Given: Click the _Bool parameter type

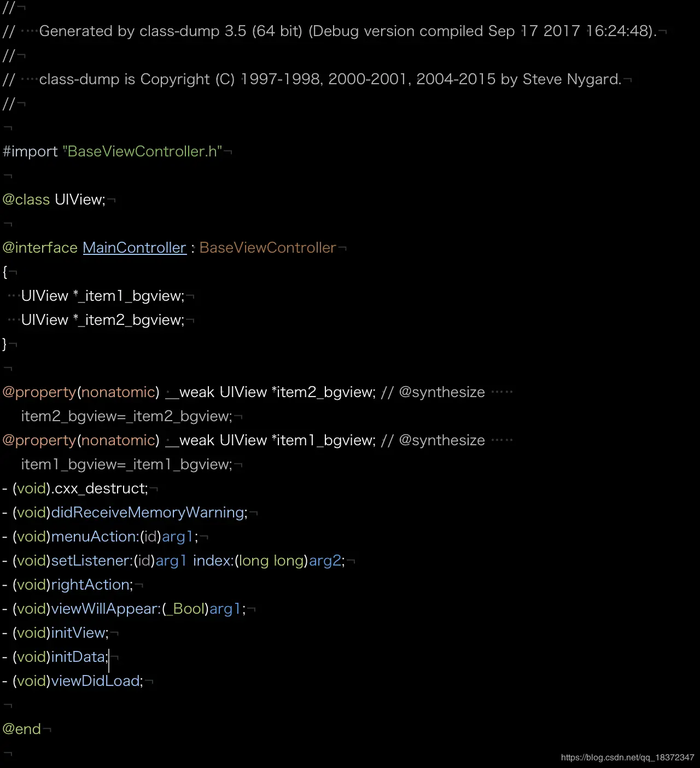Looking at the screenshot, I should (x=185, y=609).
